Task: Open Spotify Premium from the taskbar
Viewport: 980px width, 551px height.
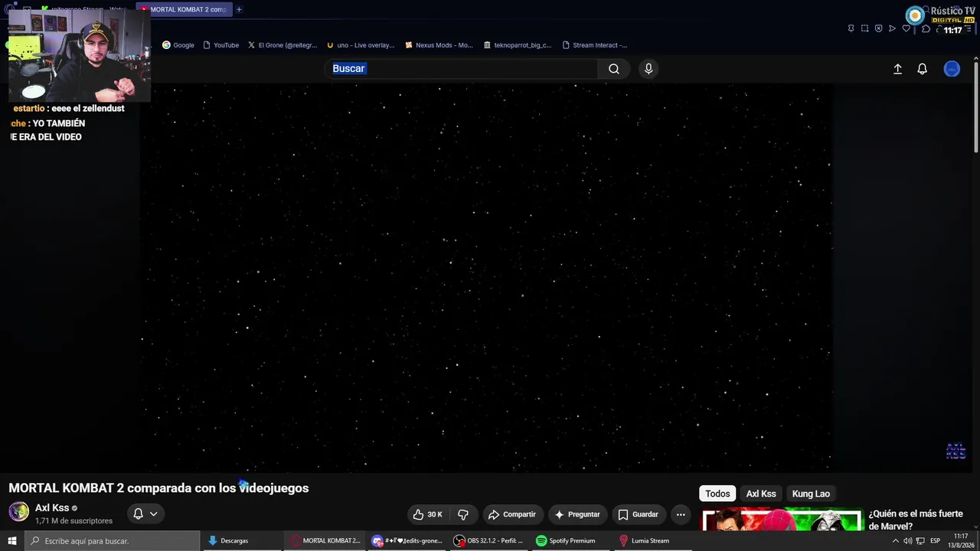Action: click(566, 541)
